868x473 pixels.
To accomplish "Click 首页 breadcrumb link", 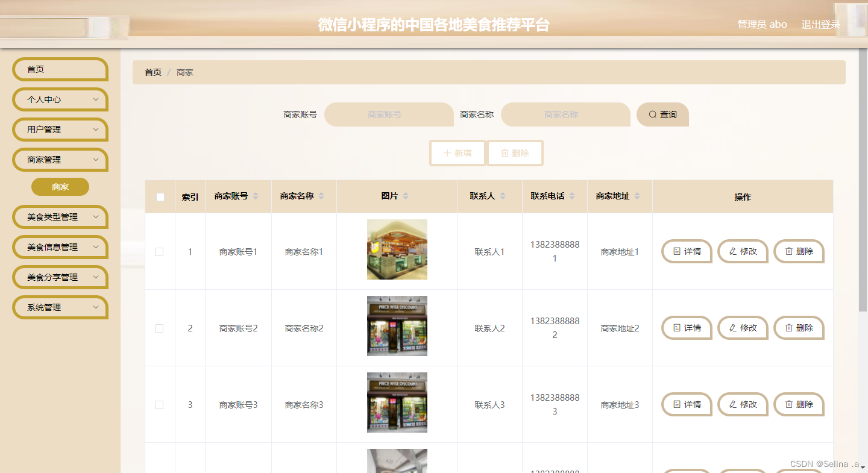I will coord(153,72).
